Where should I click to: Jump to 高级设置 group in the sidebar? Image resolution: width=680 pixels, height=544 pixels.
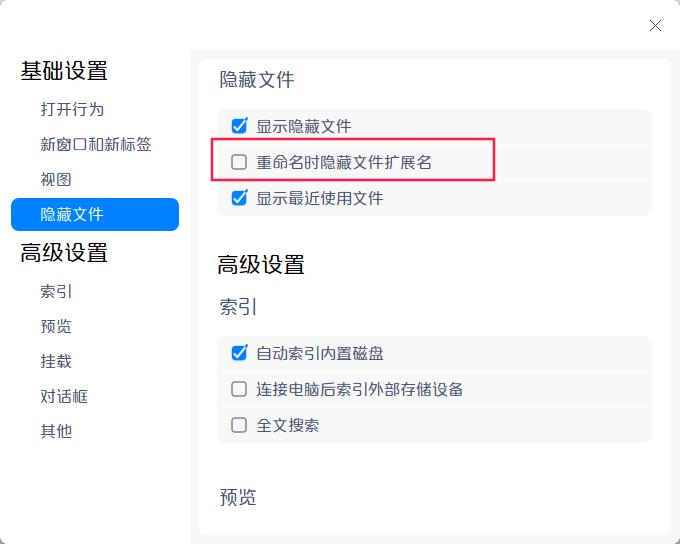(x=64, y=253)
